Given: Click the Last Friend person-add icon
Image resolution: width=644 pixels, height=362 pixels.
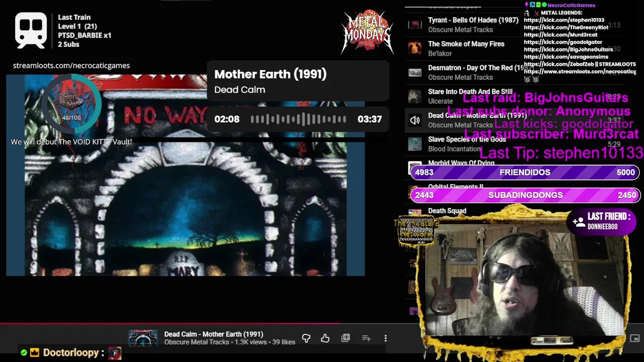Looking at the screenshot, I should click(x=579, y=221).
